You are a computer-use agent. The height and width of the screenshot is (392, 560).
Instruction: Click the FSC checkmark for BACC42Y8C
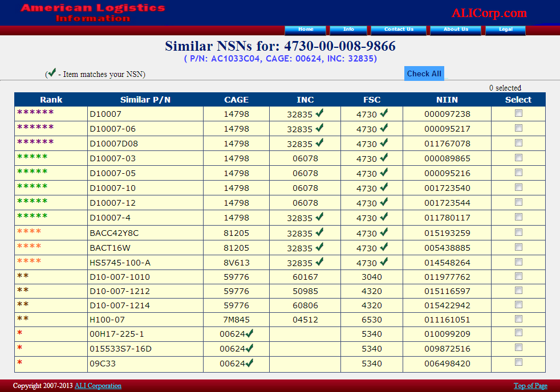[384, 232]
